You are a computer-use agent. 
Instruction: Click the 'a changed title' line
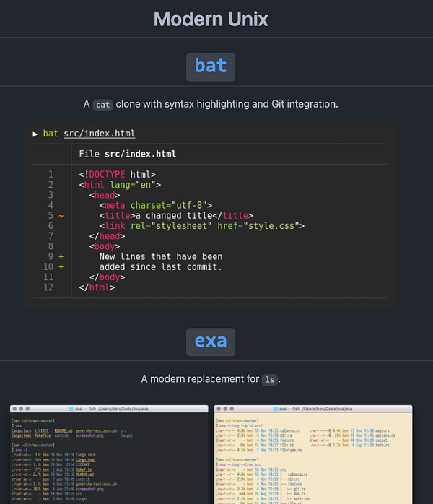[x=176, y=215]
